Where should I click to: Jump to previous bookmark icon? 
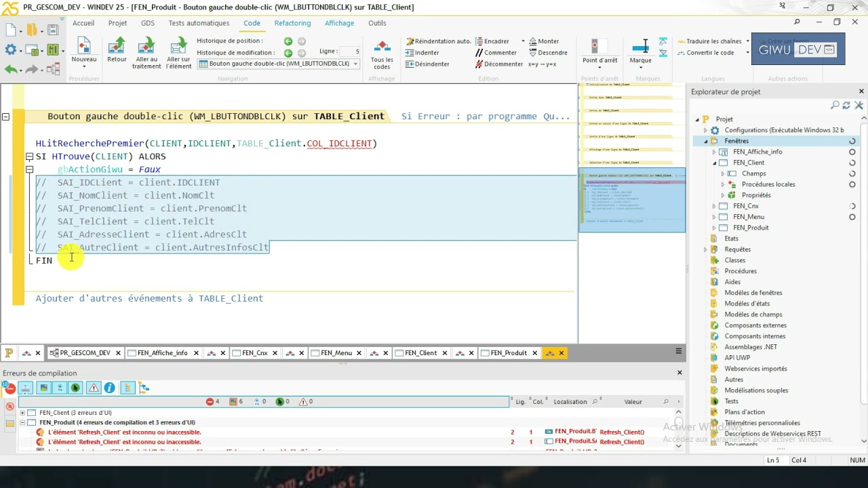tap(663, 41)
